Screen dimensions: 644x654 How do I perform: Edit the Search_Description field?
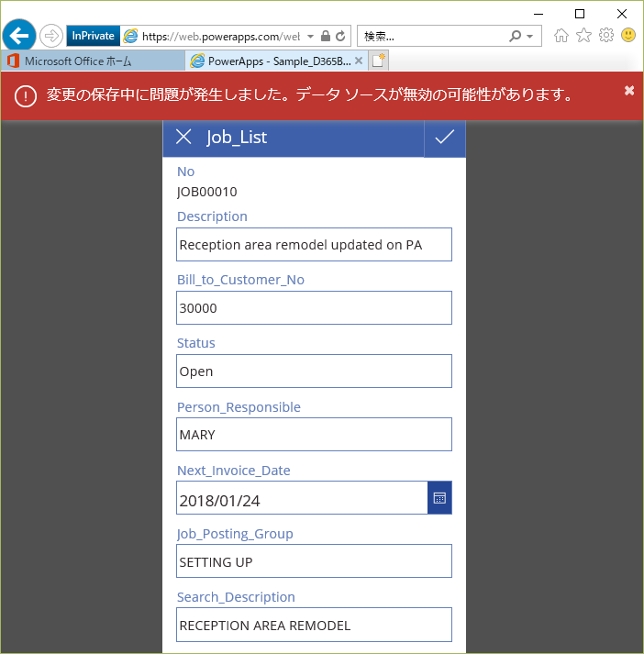coord(314,625)
